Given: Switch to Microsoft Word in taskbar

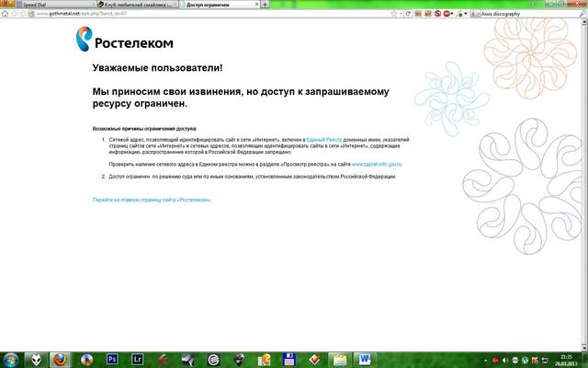Looking at the screenshot, I should pos(365,360).
